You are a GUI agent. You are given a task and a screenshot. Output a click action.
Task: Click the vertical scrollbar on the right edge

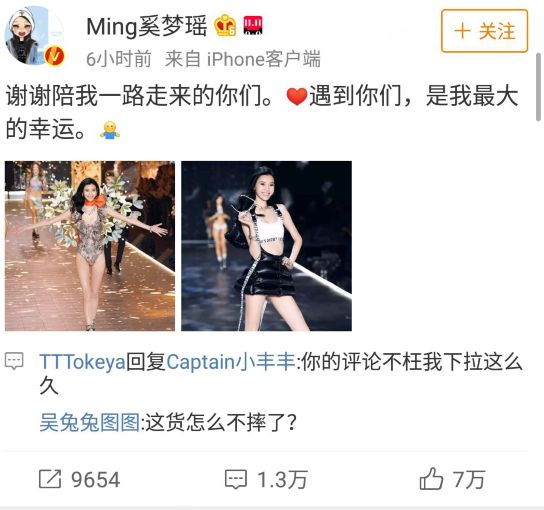(539, 87)
